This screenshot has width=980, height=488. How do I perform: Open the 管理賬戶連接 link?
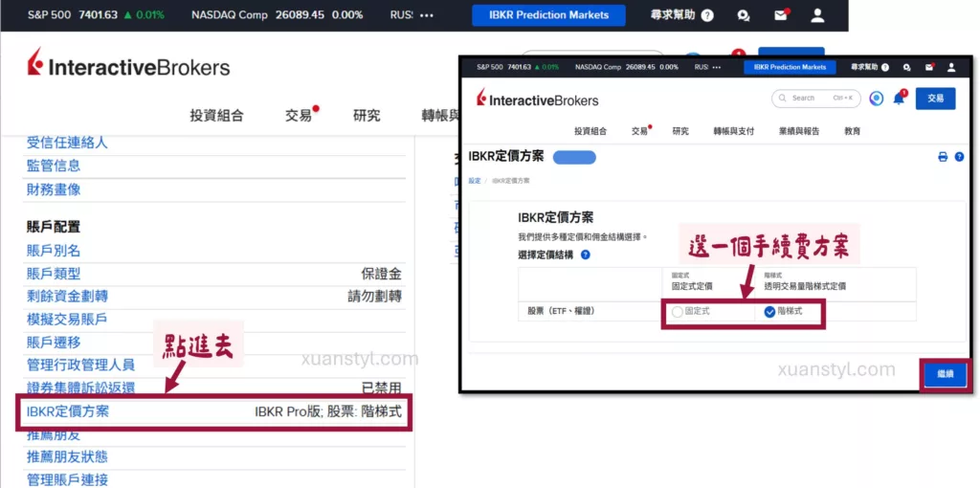[67, 480]
